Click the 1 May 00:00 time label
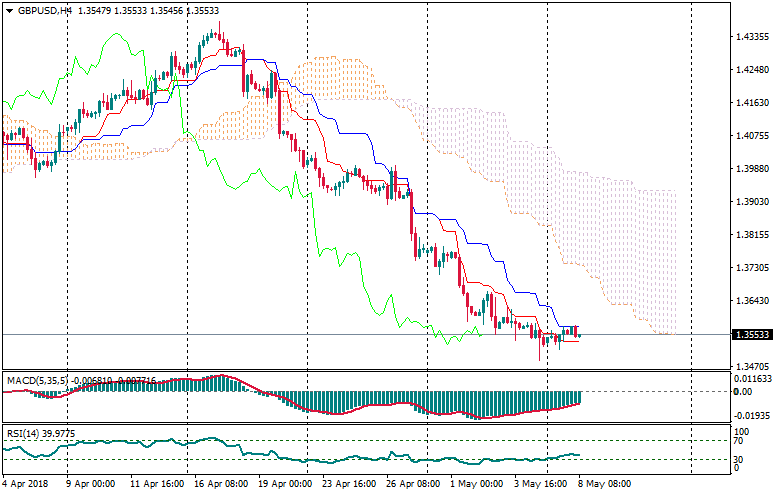This screenshot has width=773, height=495. click(x=477, y=482)
